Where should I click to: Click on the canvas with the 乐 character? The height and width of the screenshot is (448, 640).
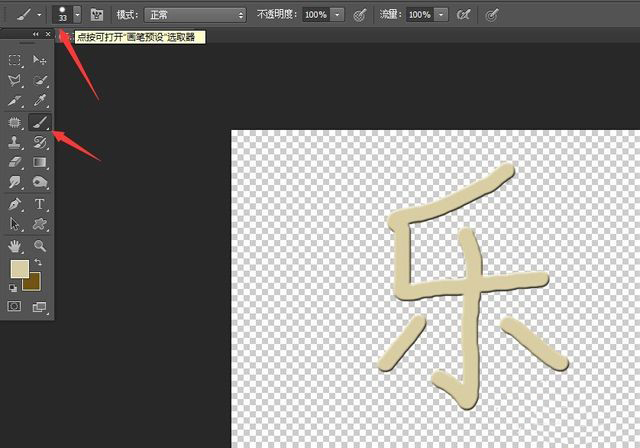point(436,289)
